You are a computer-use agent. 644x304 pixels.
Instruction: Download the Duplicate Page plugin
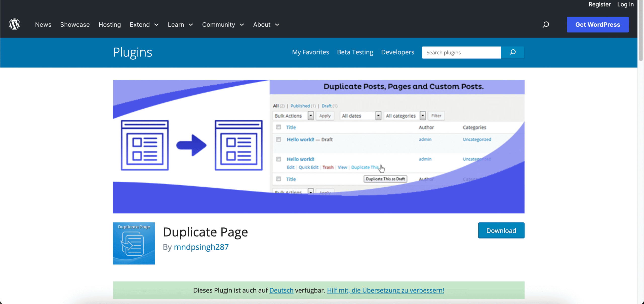click(501, 230)
